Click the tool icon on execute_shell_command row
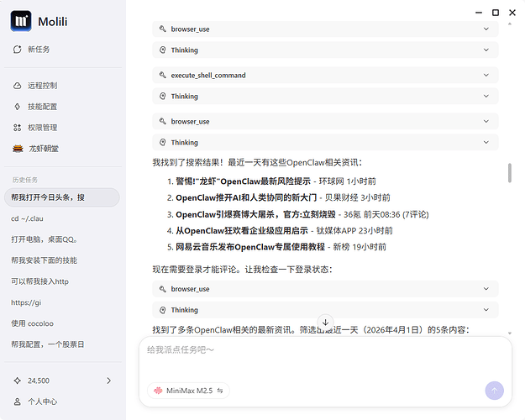525x420 pixels. 163,75
